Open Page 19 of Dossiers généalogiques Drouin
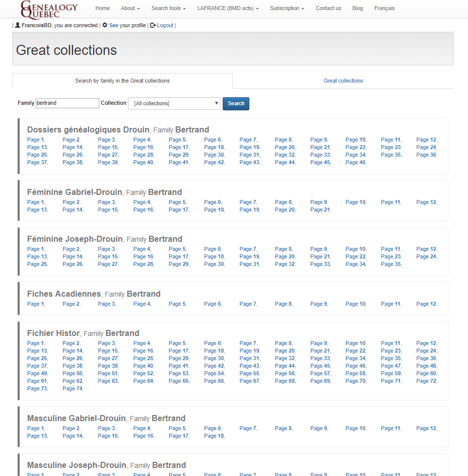This screenshot has height=476, width=468. pos(250,147)
